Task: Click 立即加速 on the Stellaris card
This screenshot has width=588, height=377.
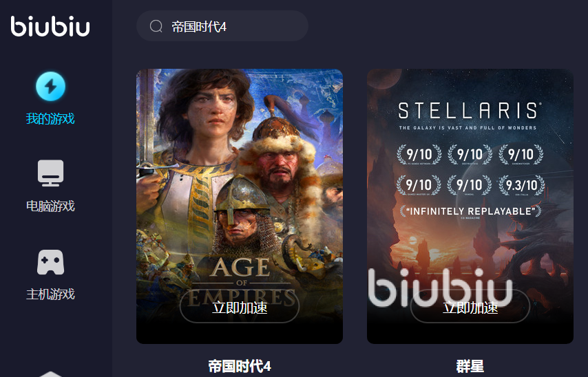Action: [470, 307]
